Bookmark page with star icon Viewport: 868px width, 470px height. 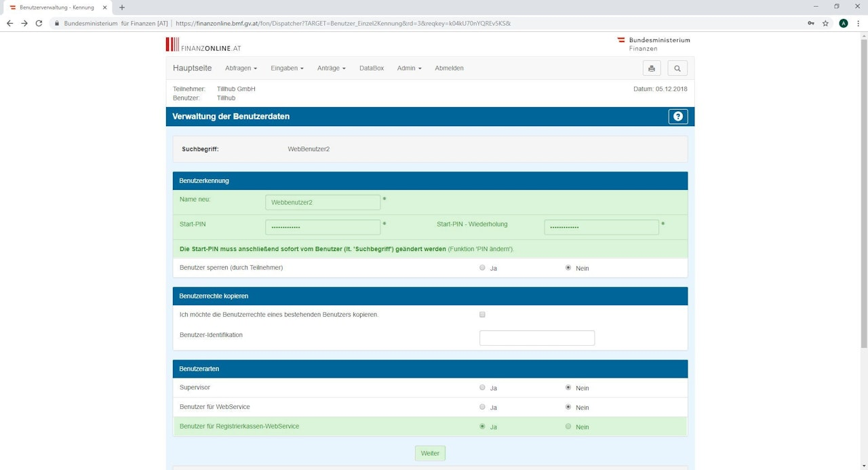825,23
